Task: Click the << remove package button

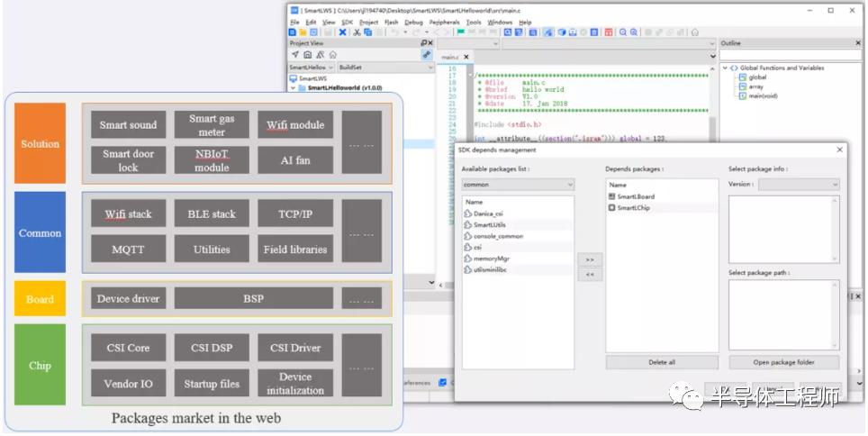Action: pyautogui.click(x=590, y=274)
